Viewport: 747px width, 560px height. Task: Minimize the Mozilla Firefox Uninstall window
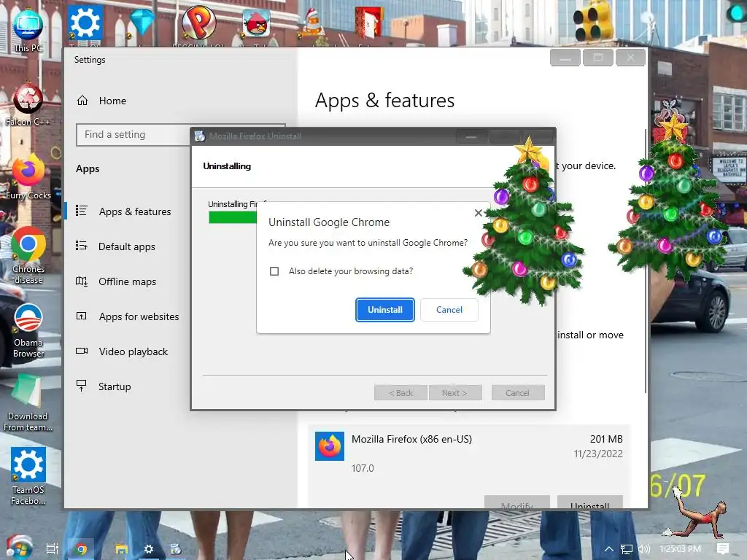tap(471, 136)
